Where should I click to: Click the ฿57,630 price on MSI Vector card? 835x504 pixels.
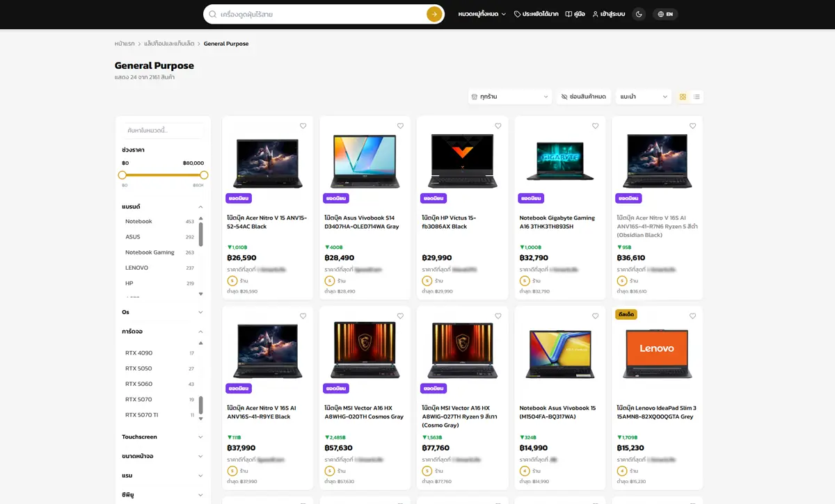(x=339, y=448)
